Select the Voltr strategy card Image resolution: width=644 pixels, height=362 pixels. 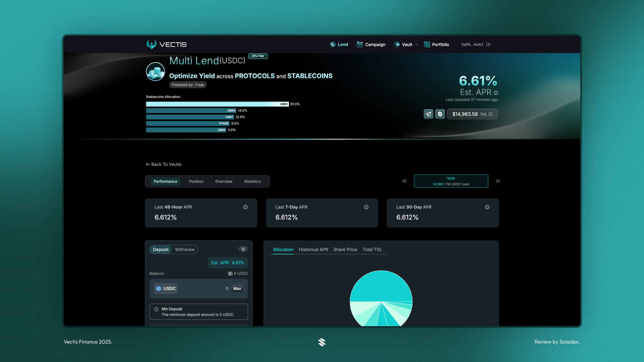click(x=451, y=181)
